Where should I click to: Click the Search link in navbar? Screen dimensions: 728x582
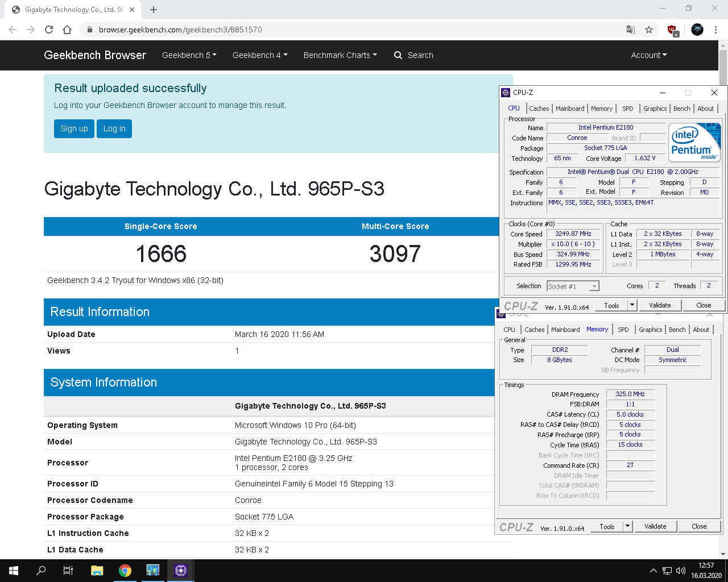pos(420,55)
